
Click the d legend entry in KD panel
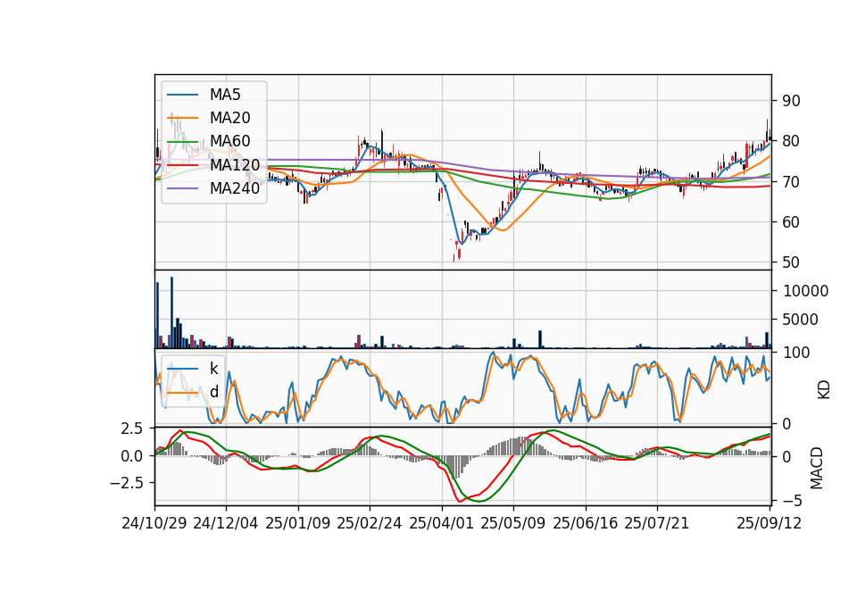coord(213,392)
